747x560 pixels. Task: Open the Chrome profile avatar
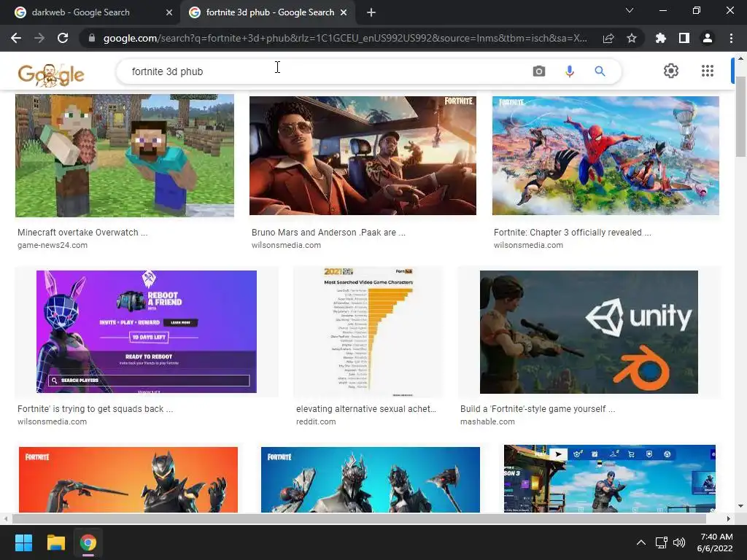pos(708,38)
